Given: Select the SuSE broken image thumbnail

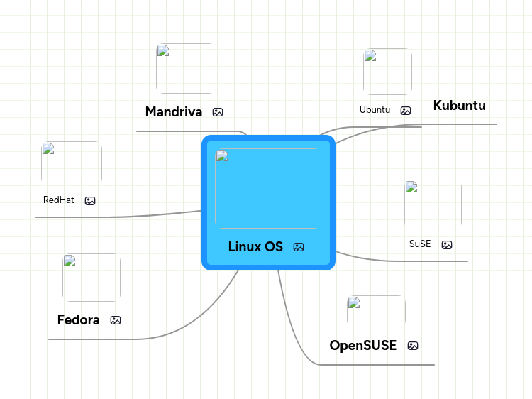Looking at the screenshot, I should [x=433, y=204].
